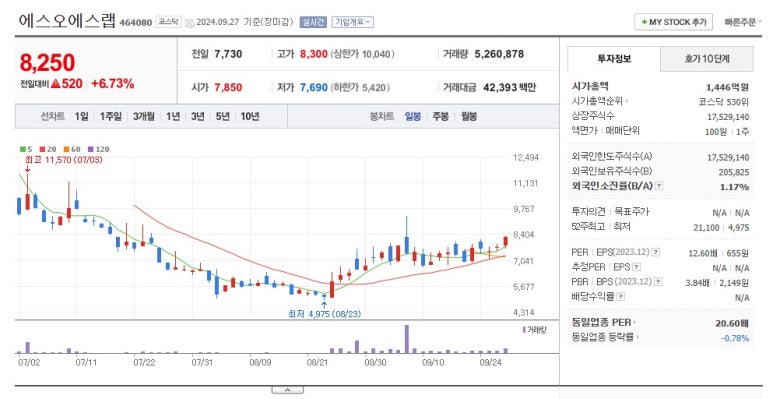773x399 pixels.
Task: Click the help icon next to 추정PER EPS
Action: pyautogui.click(x=637, y=267)
